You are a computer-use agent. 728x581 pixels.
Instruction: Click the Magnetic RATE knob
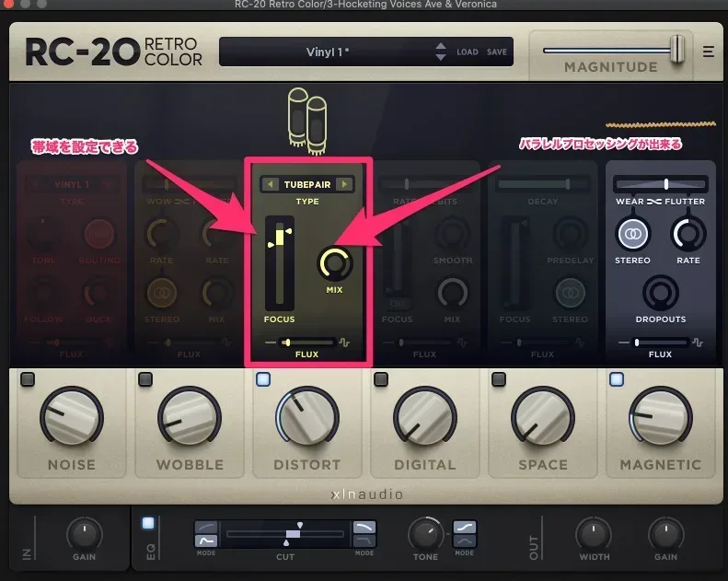coord(688,234)
